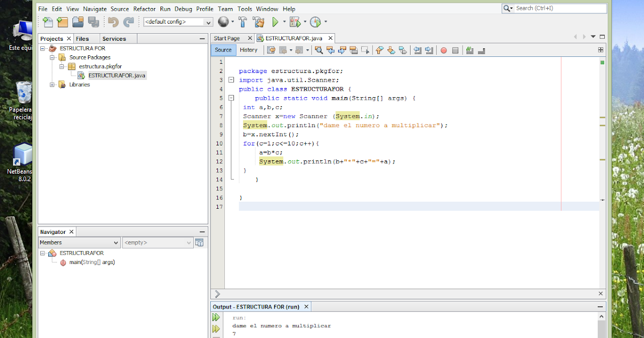This screenshot has width=644, height=338.
Task: Undo the last edit
Action: point(114,21)
